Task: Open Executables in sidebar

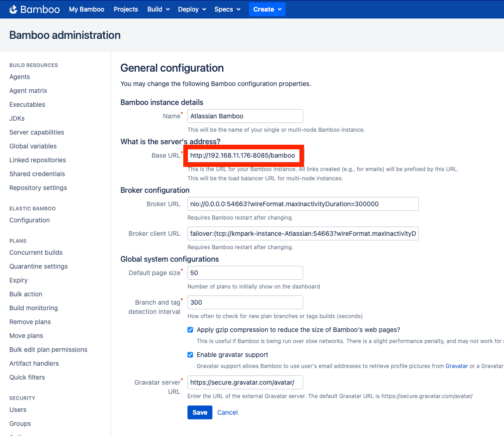Action: click(x=27, y=104)
